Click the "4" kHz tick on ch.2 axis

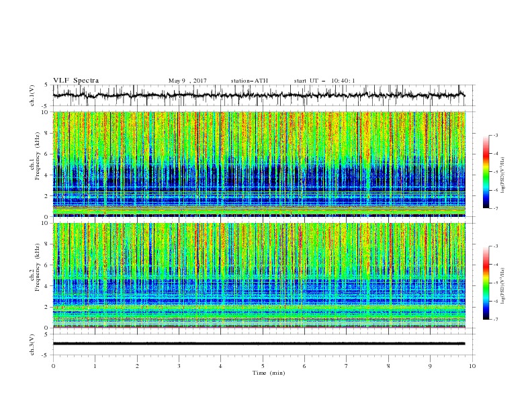[x=47, y=286]
